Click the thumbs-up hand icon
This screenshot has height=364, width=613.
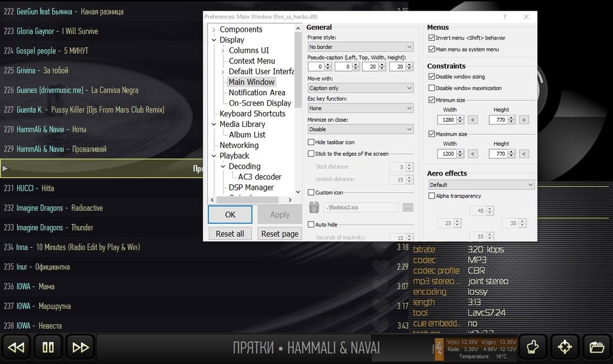533,347
